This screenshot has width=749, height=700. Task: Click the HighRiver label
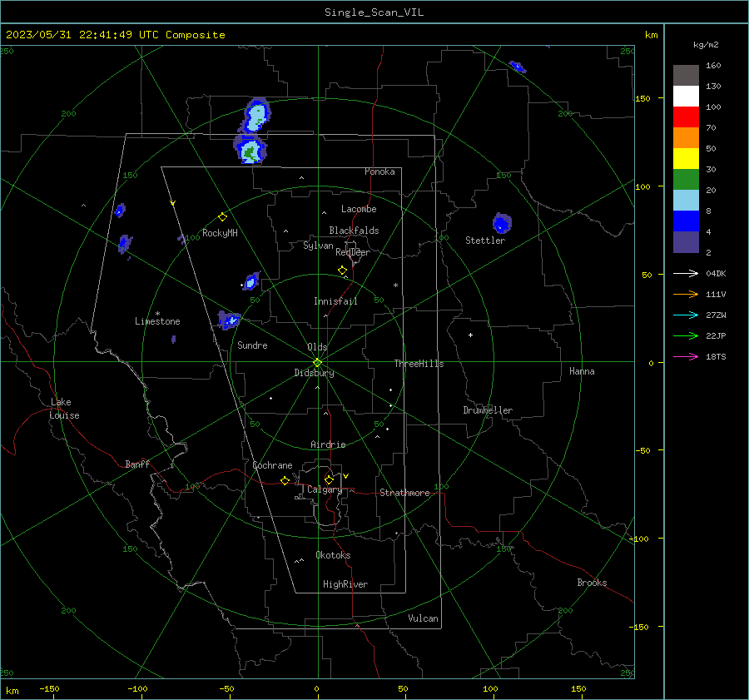tap(345, 584)
